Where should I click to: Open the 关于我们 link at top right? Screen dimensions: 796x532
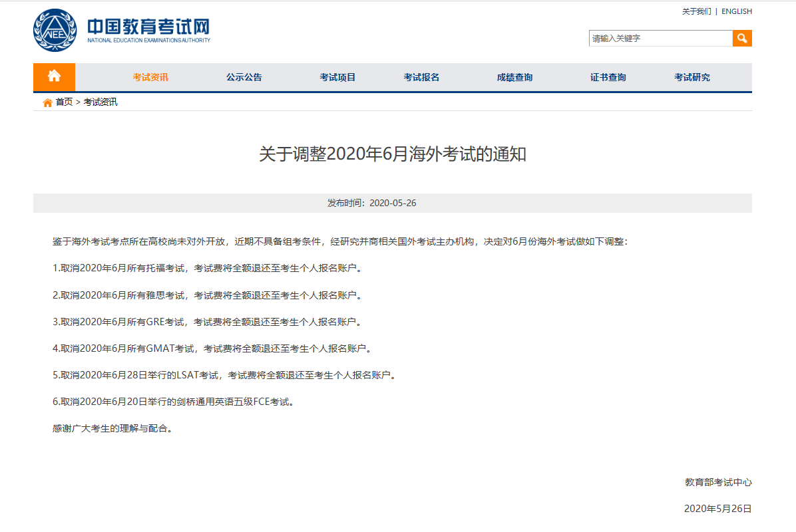click(x=696, y=11)
